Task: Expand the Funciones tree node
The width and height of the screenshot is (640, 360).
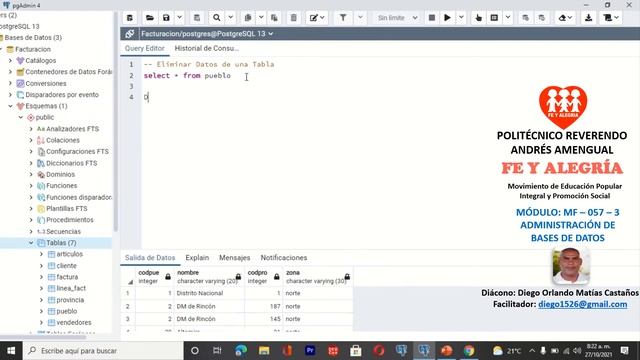Action: pos(31,186)
